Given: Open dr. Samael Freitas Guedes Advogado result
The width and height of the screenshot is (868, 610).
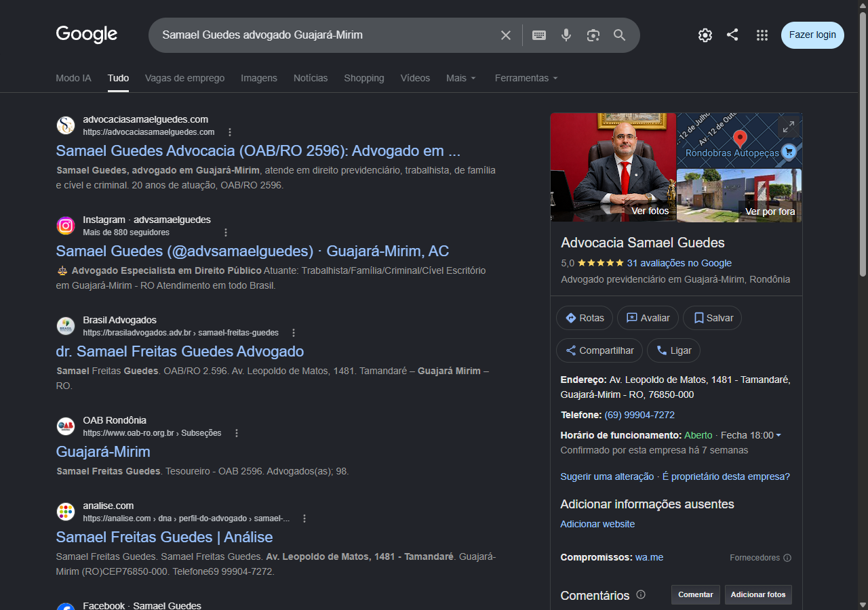Looking at the screenshot, I should 180,351.
